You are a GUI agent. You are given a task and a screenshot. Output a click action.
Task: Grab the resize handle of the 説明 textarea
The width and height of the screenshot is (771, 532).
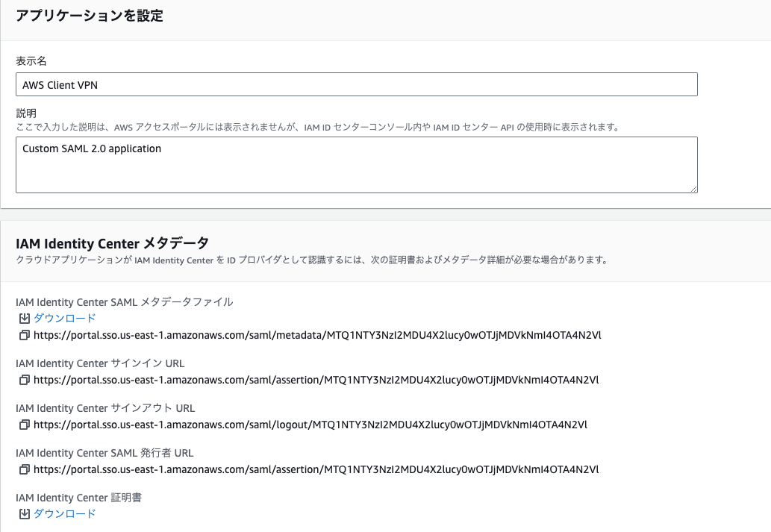click(x=694, y=190)
